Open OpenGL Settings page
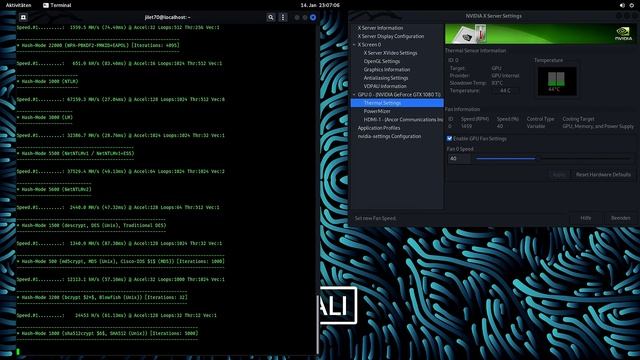 point(382,61)
